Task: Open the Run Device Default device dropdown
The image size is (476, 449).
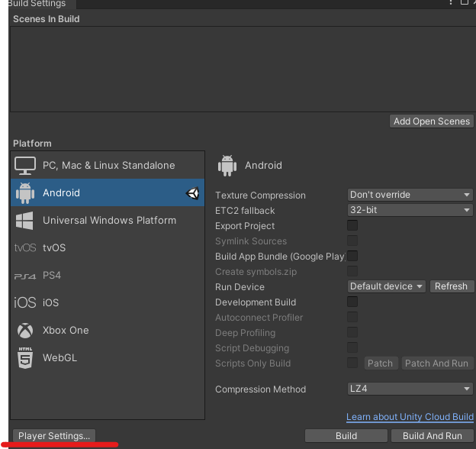Action: click(x=386, y=286)
